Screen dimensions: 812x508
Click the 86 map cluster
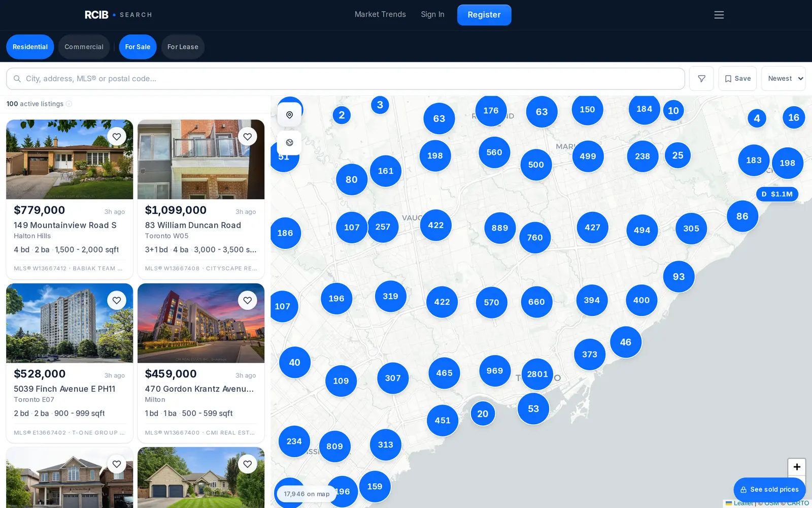click(x=742, y=216)
